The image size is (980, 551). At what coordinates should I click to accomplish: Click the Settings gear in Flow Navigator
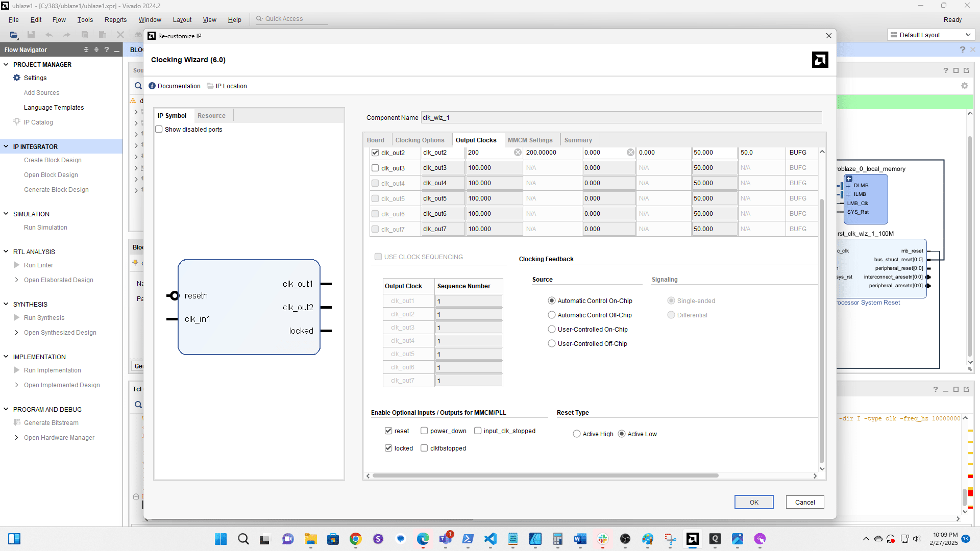[x=17, y=78]
